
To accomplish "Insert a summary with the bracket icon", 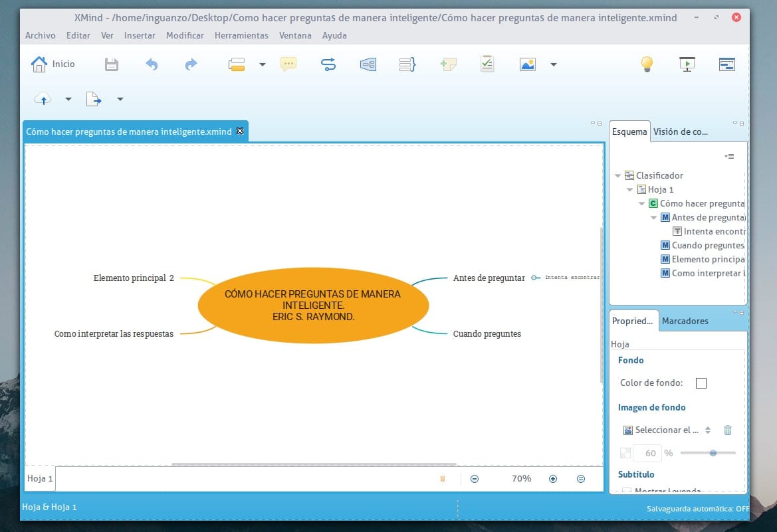I will coord(407,64).
